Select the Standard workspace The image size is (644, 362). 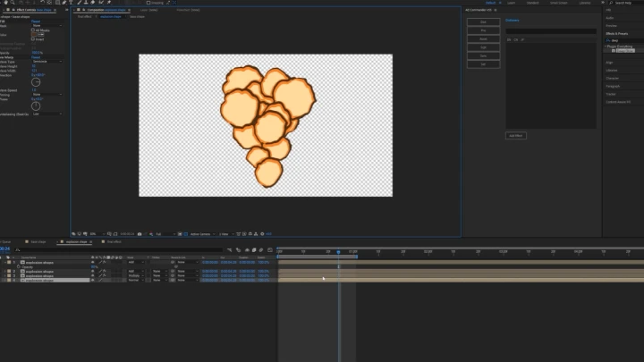[533, 3]
